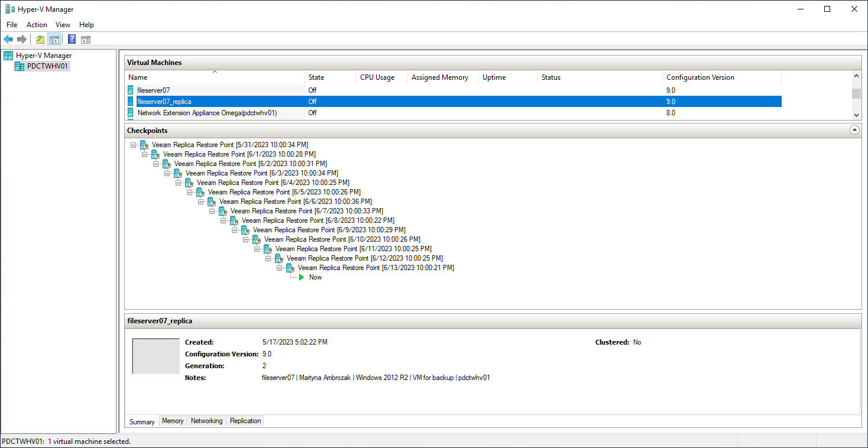Sort by the Assigned Memory column header

pyautogui.click(x=443, y=77)
